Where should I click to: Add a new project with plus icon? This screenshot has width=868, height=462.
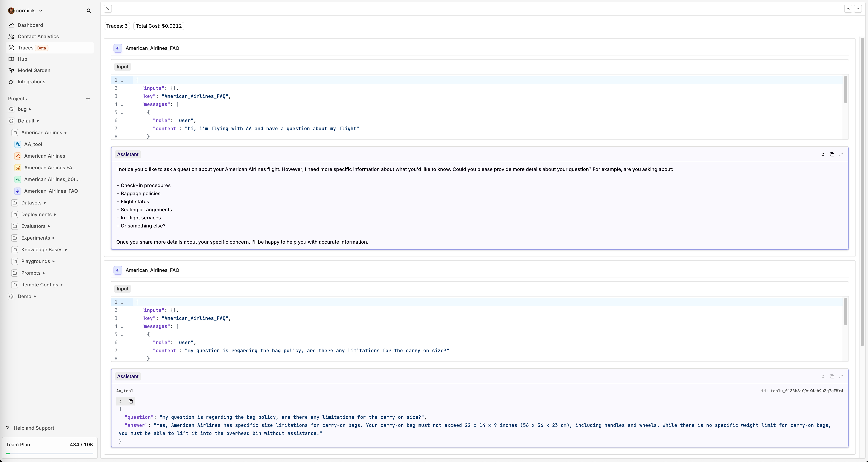88,99
